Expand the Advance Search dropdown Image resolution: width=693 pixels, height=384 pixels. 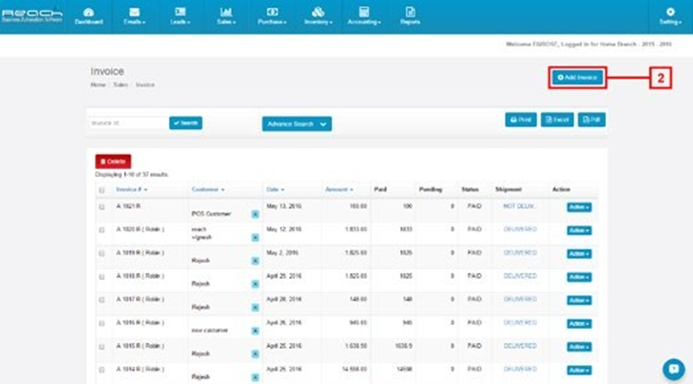coord(297,124)
